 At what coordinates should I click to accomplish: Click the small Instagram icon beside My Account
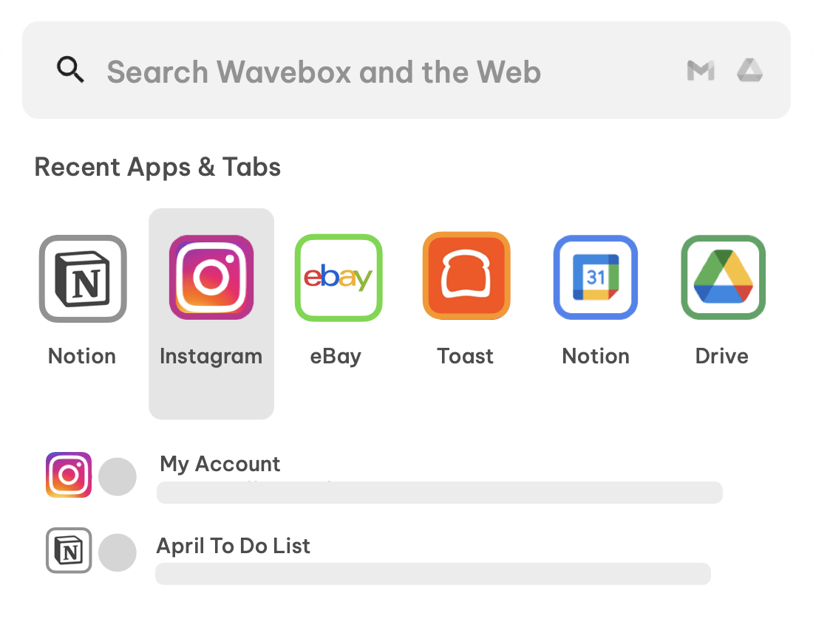69,475
